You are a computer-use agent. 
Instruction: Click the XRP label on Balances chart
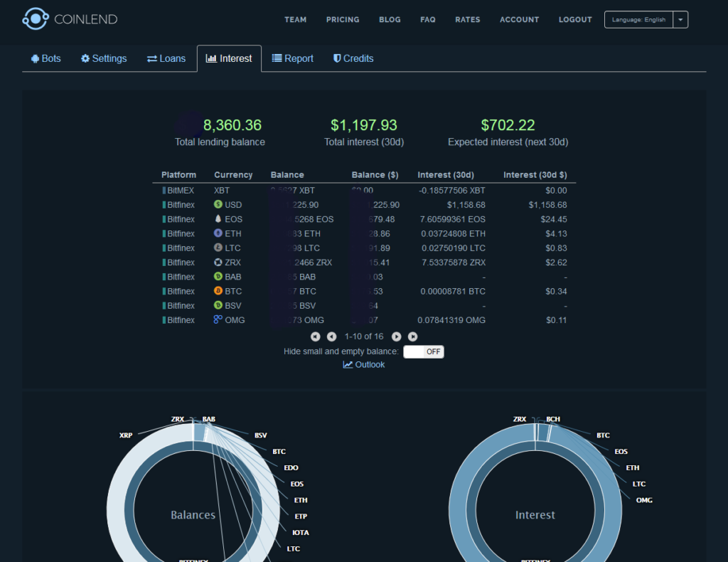click(126, 435)
